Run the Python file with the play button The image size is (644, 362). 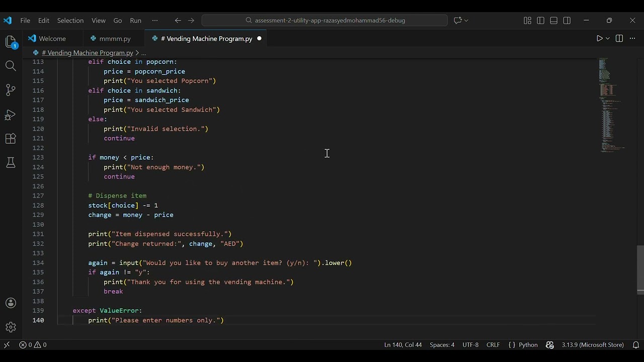(599, 39)
